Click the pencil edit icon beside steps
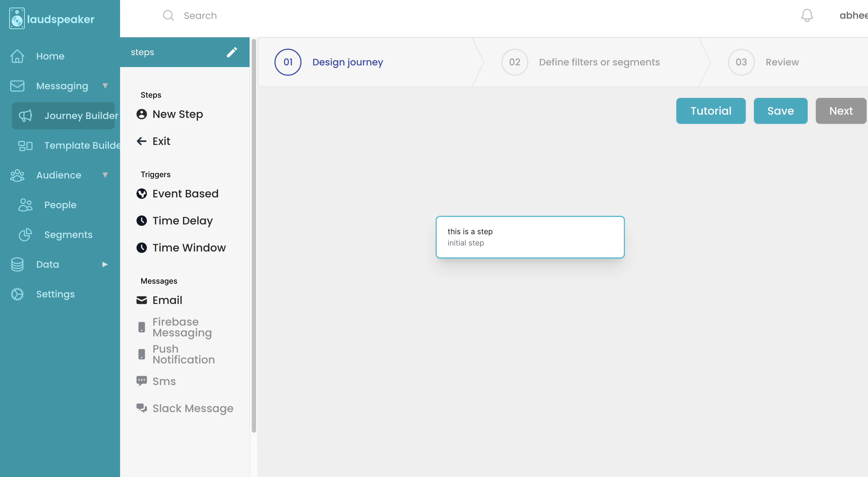868x477 pixels. pos(232,52)
